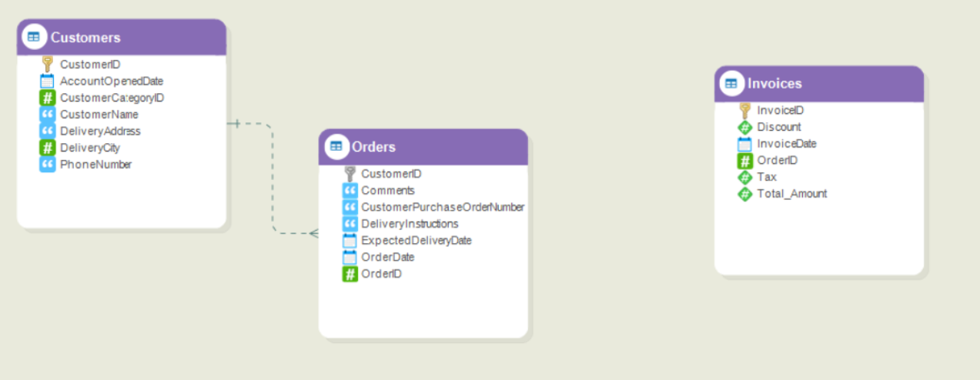Select the DeliveryInstructions field
980x380 pixels.
pos(410,224)
